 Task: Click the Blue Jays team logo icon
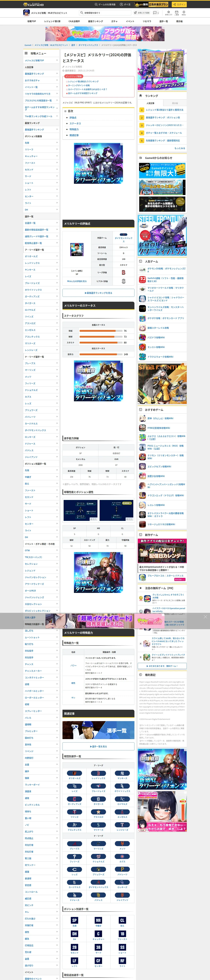click(x=98, y=786)
